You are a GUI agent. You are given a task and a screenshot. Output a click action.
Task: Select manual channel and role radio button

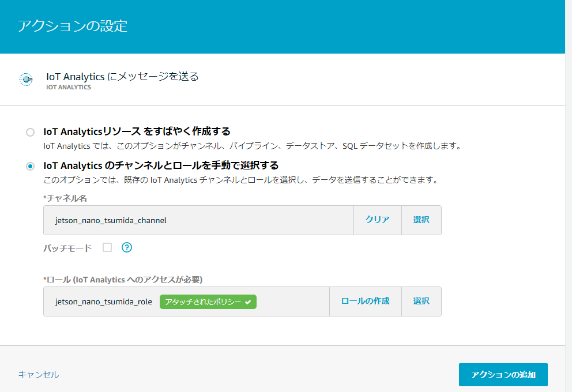tap(31, 166)
